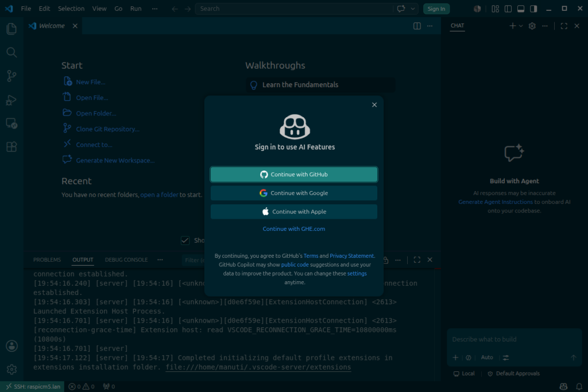Open the Source Control view
This screenshot has height=392, width=588.
pyautogui.click(x=11, y=76)
